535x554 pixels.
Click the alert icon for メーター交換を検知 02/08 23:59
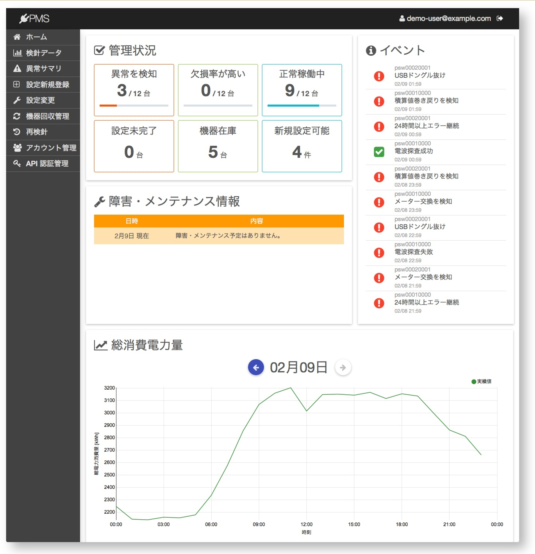tap(379, 202)
